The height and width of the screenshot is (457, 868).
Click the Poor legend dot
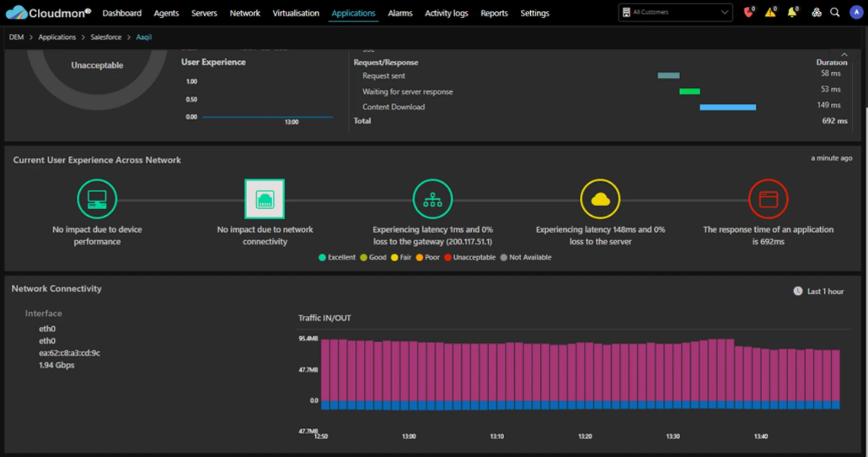(419, 258)
